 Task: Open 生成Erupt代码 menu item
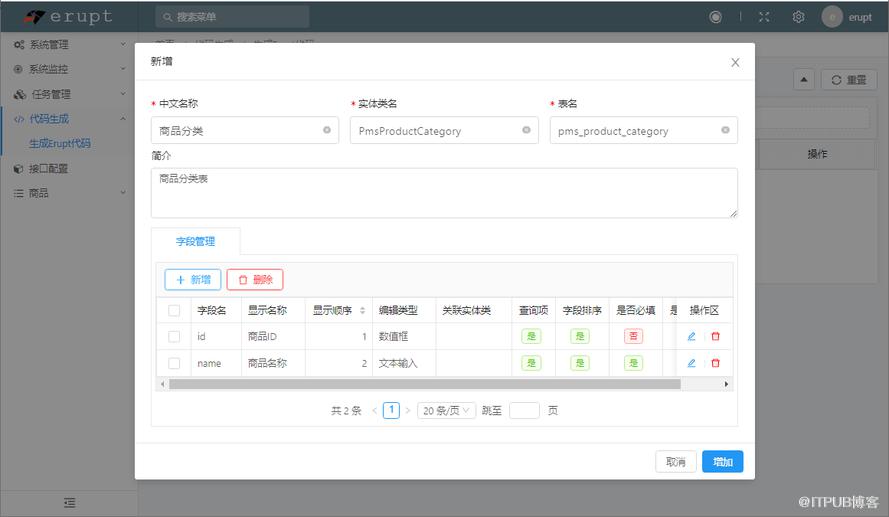click(x=60, y=143)
